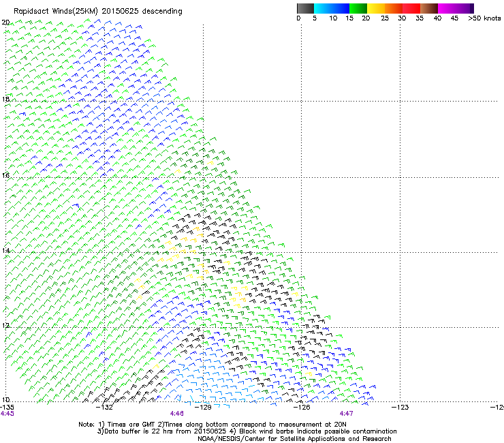Click the gray 0-5 knots legend segment
The image size is (504, 443).
(305, 8)
